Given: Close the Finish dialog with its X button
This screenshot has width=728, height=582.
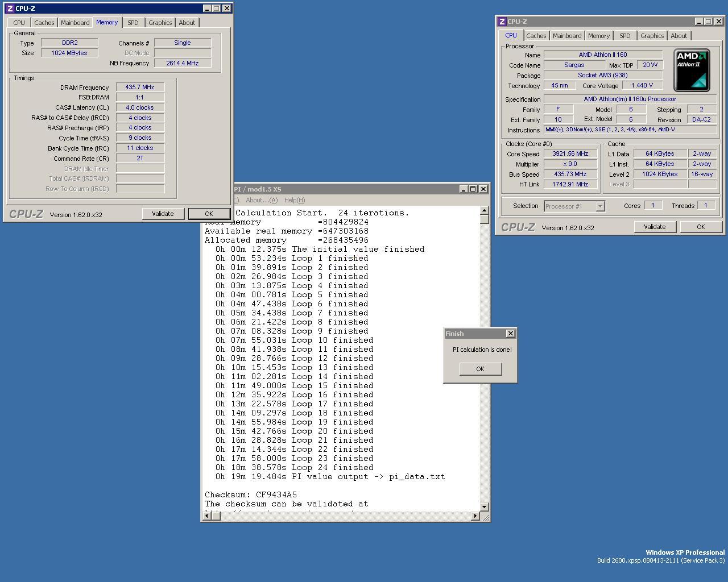Looking at the screenshot, I should click(510, 334).
